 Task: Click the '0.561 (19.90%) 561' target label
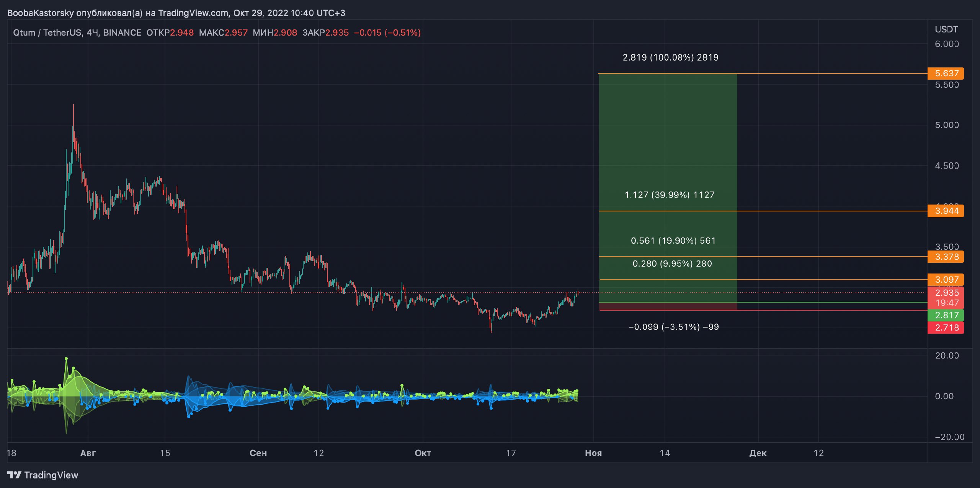[x=673, y=241]
